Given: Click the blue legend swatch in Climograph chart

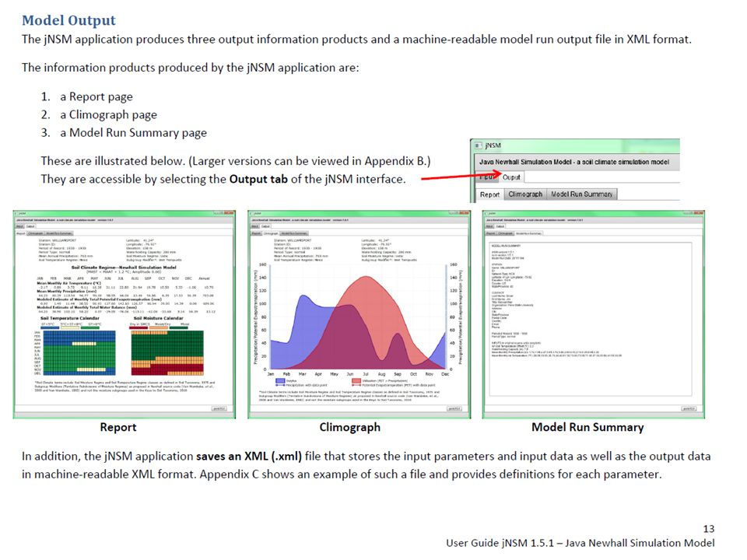Looking at the screenshot, I should [279, 381].
